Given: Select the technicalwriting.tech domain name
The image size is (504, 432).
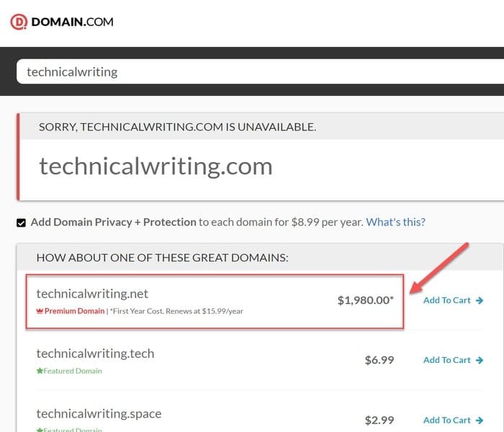Looking at the screenshot, I should click(x=95, y=354).
